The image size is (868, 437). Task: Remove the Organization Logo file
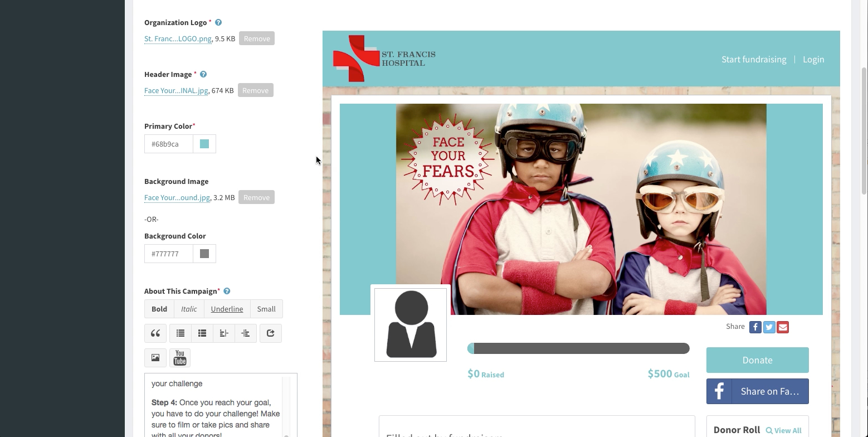point(257,38)
